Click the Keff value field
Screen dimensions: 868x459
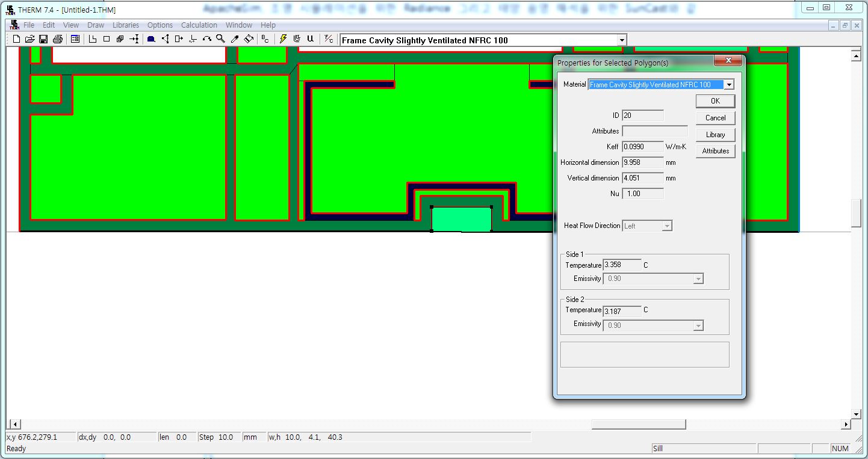(x=642, y=147)
